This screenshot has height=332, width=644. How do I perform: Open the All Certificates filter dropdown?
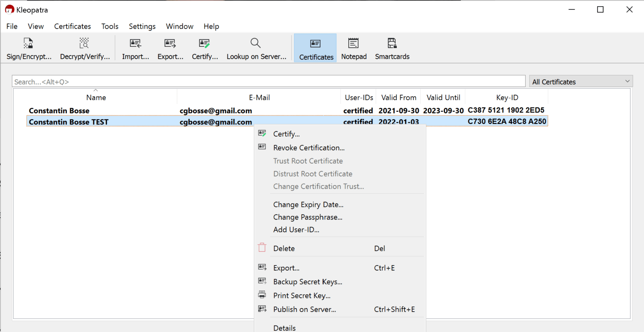coord(581,82)
